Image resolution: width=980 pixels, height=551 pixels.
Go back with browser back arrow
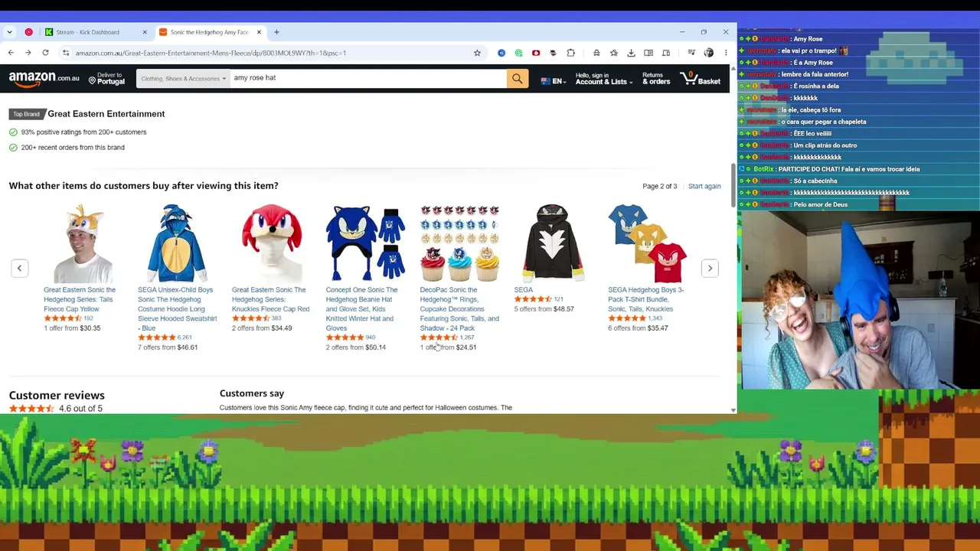[x=11, y=53]
